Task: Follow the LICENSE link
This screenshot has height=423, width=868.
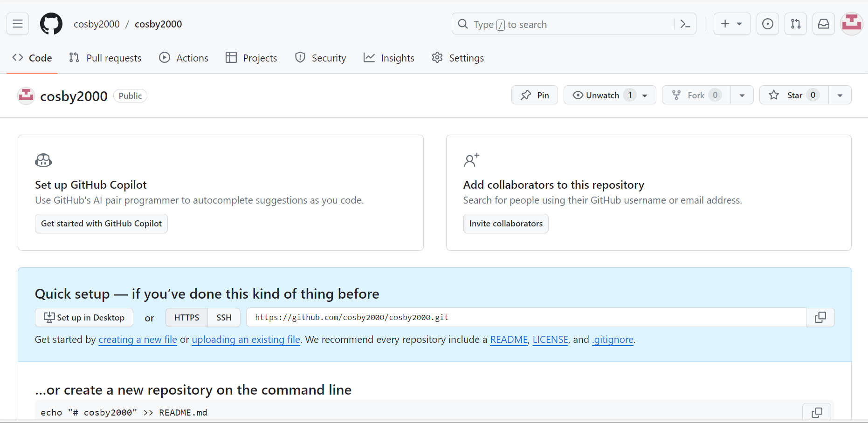Action: click(x=551, y=340)
